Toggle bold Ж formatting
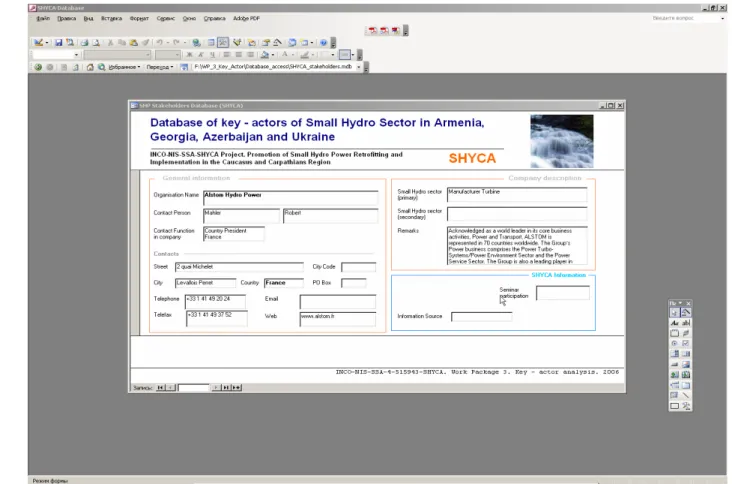Screen dimensions: 732x484 point(189,55)
